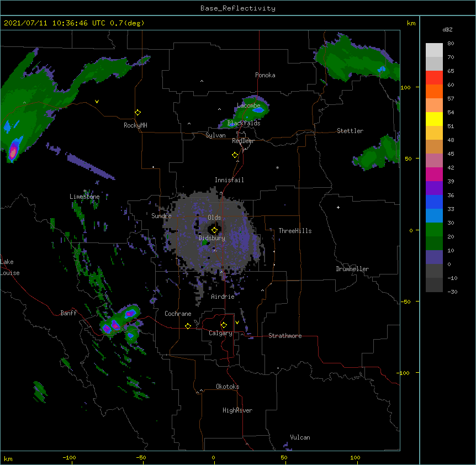Click the HighRiver label
476x465 pixels.
click(x=237, y=410)
